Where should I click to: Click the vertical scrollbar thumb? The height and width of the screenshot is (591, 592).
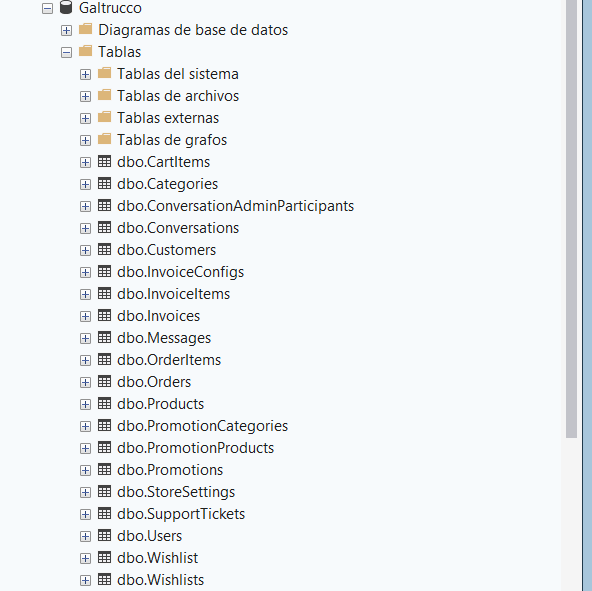click(x=572, y=219)
